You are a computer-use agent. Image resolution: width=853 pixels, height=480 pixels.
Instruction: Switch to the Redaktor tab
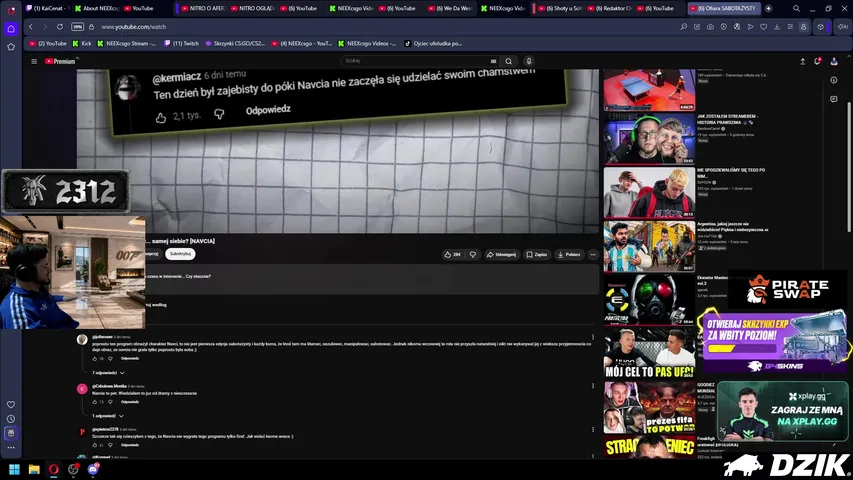coord(609,8)
